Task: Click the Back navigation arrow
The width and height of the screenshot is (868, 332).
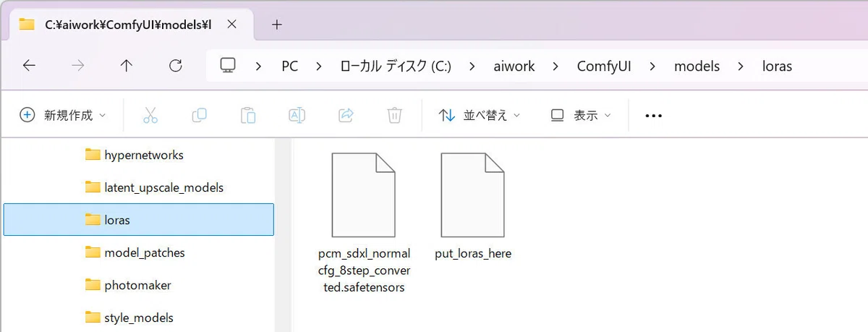Action: pyautogui.click(x=29, y=66)
